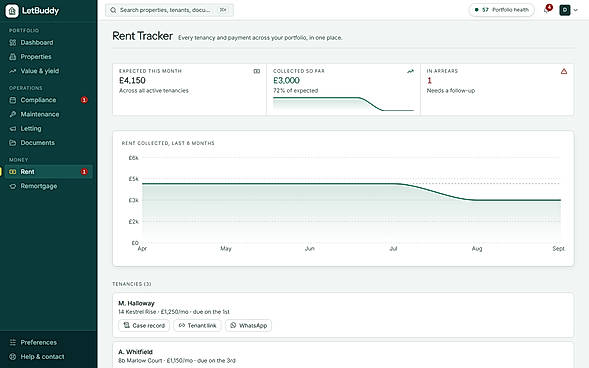Click the Case record document icon
Viewport: 589px width, 368px height.
pos(127,325)
